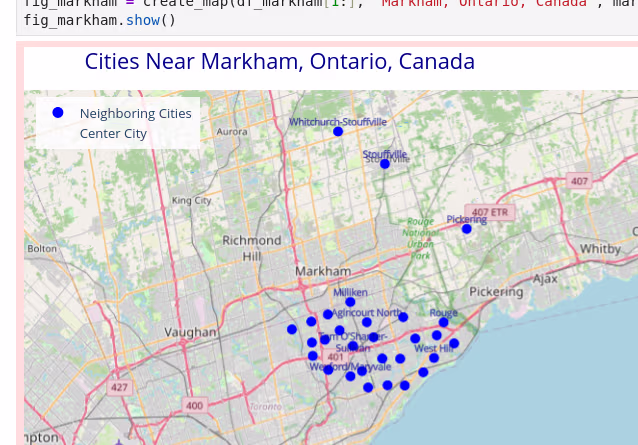Click the 407 ETR highway shield
Image resolution: width=638 pixels, height=445 pixels.
click(x=490, y=212)
